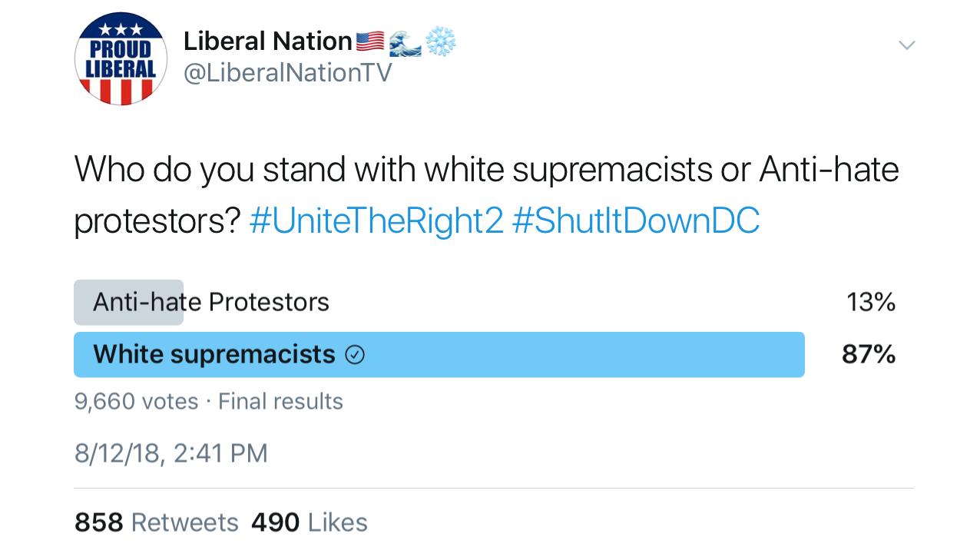Open the #ShutItDownDC hashtag
The height and width of the screenshot is (550, 980).
[635, 221]
